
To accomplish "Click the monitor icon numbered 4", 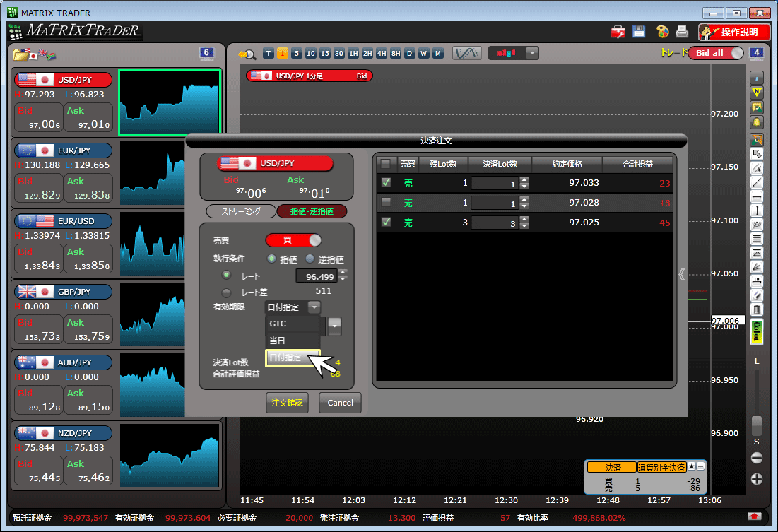I will pos(755,53).
